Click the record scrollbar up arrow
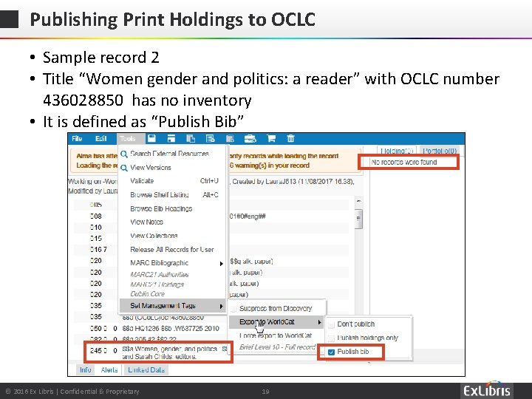The width and height of the screenshot is (532, 399). [x=358, y=201]
